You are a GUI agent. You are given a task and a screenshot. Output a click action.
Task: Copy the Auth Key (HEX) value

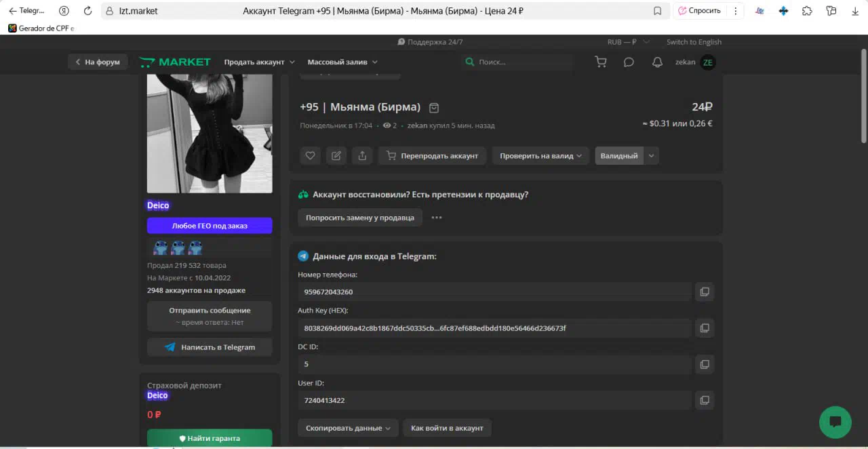705,328
